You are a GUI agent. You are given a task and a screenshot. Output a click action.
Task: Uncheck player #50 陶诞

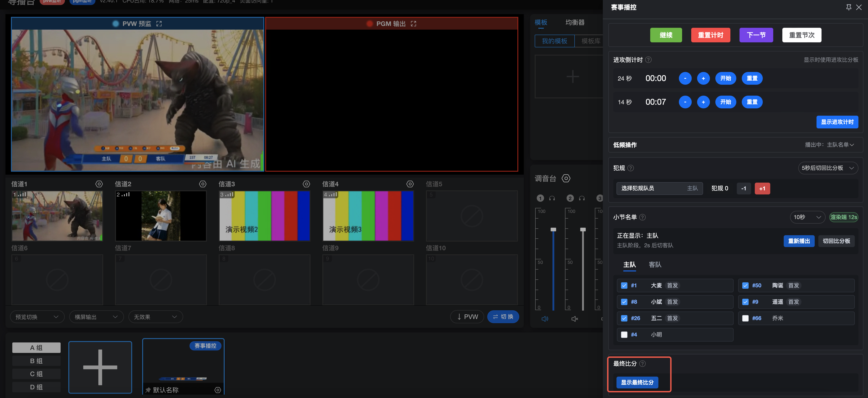(x=745, y=286)
